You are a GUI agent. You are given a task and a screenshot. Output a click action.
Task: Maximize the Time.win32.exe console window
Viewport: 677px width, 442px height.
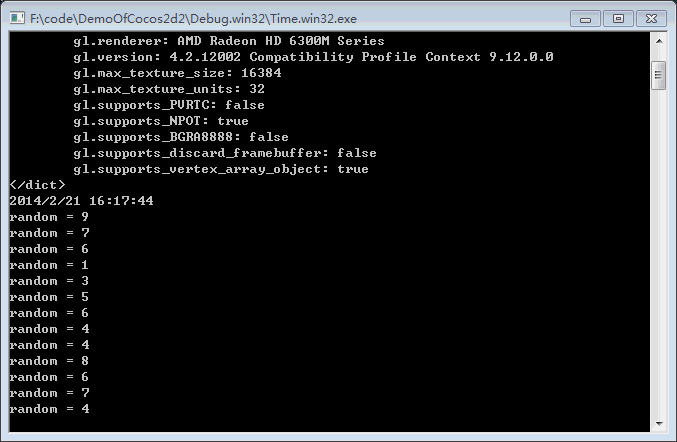(x=618, y=18)
